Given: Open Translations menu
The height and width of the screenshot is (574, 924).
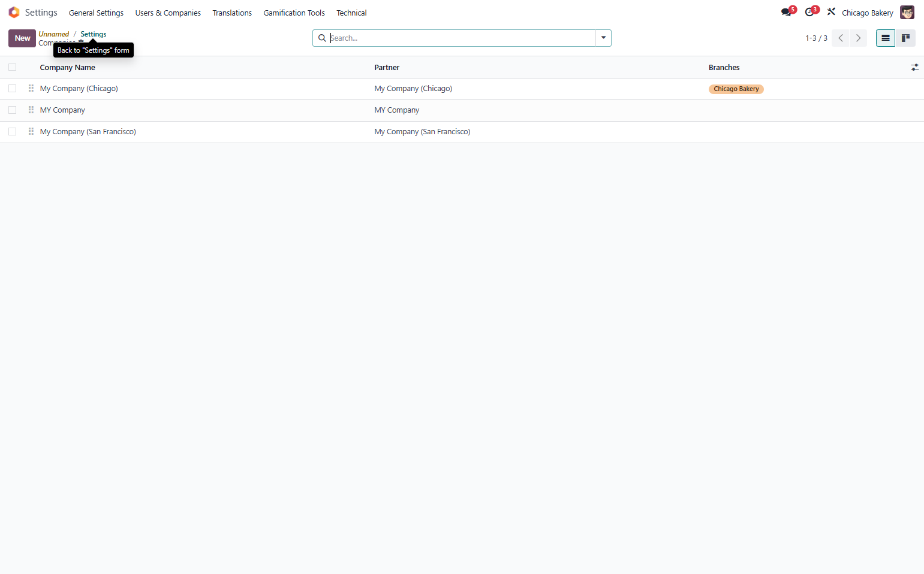Looking at the screenshot, I should tap(232, 13).
